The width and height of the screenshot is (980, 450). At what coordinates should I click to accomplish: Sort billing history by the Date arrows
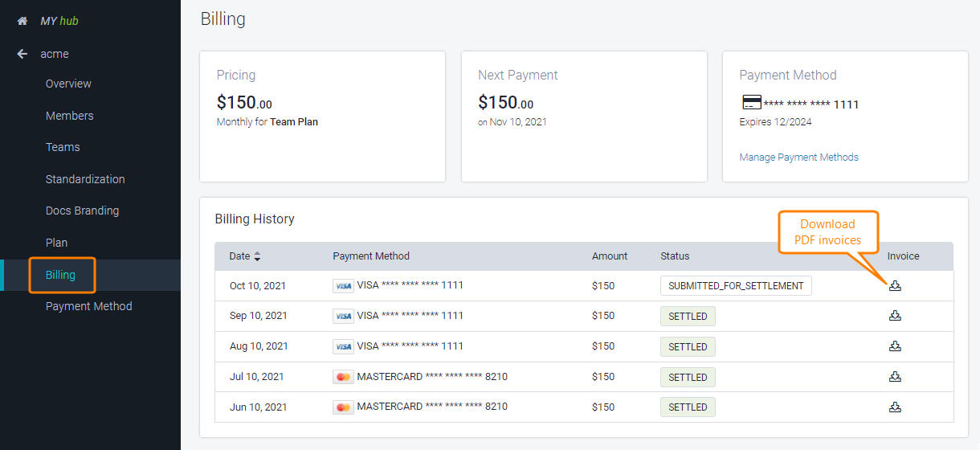pyautogui.click(x=257, y=256)
